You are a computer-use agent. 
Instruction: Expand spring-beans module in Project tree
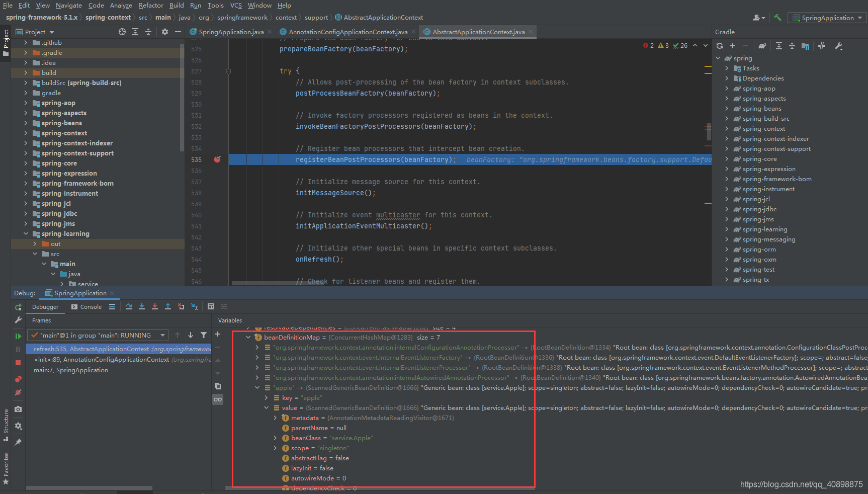26,123
